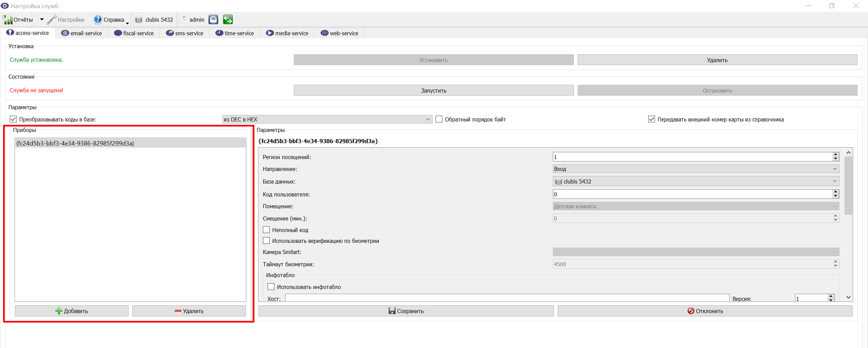Click Запустить to start the service
Screen dimensions: 868x348
433,91
